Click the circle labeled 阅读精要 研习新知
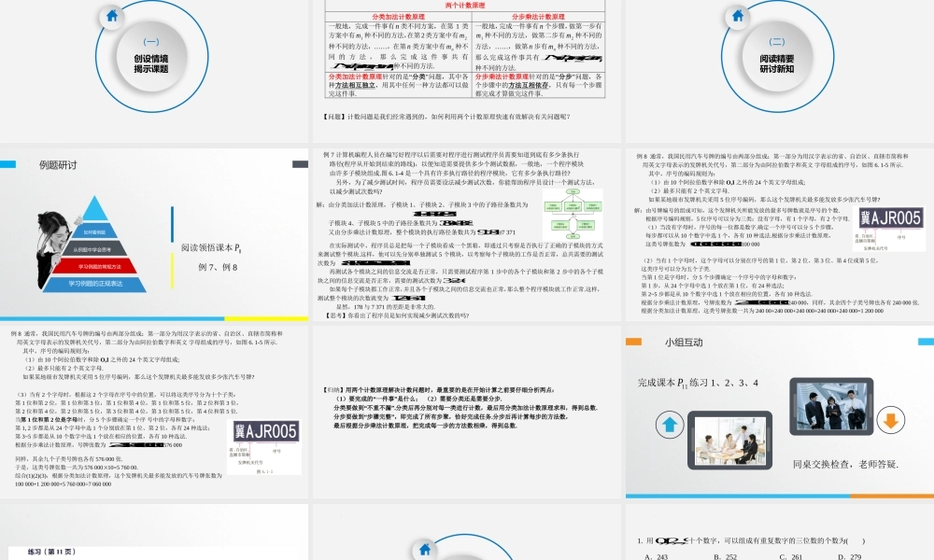The width and height of the screenshot is (934, 560). point(775,58)
